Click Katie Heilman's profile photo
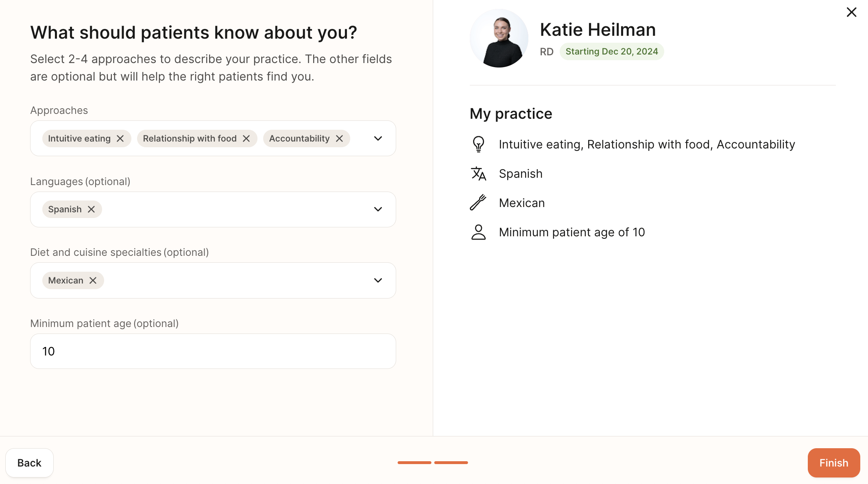This screenshot has height=484, width=868. pyautogui.click(x=499, y=38)
